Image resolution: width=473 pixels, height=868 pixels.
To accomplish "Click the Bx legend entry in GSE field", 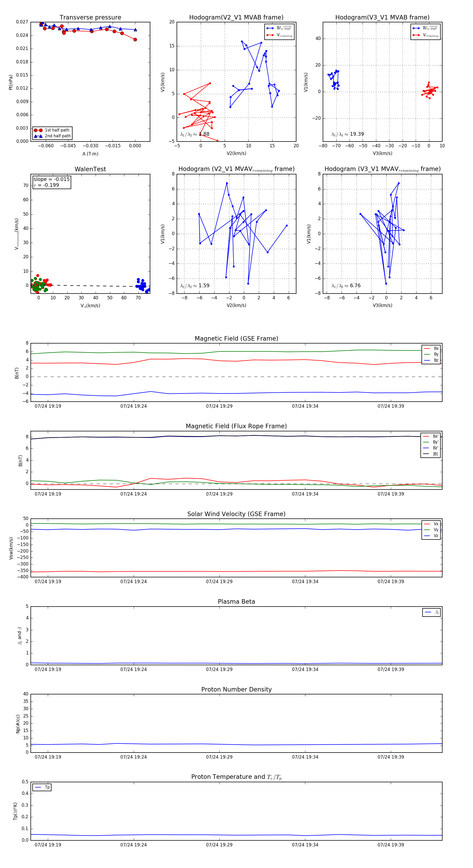I will coord(431,349).
